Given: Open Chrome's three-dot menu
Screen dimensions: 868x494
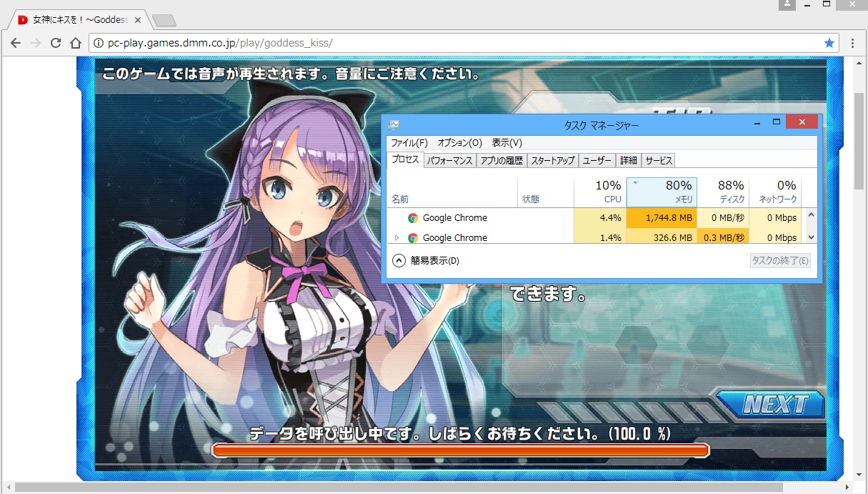Looking at the screenshot, I should pyautogui.click(x=853, y=43).
